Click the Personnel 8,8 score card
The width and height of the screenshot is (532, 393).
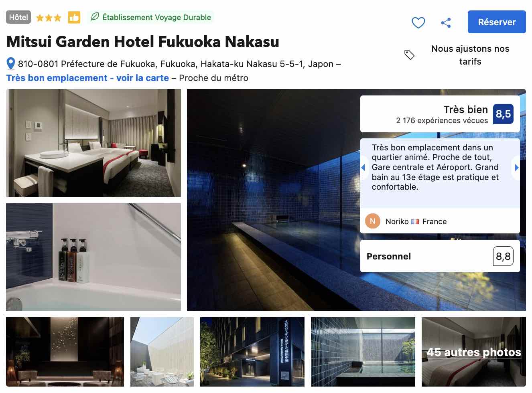point(440,256)
